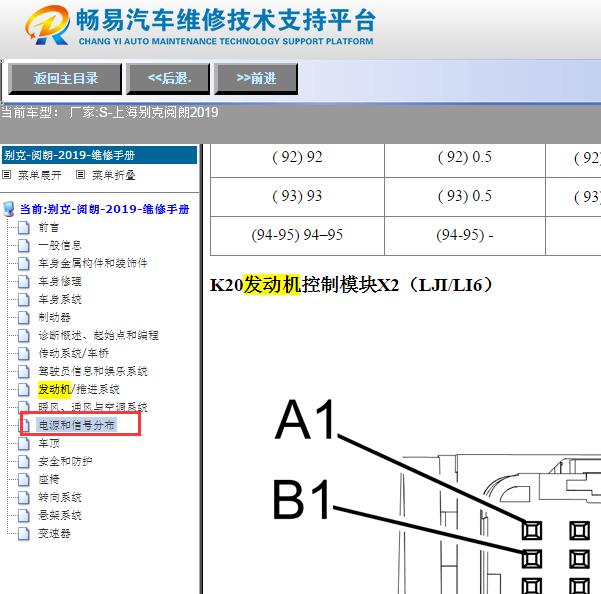Click document icon next to 车身修理
The image size is (601, 594).
(24, 281)
